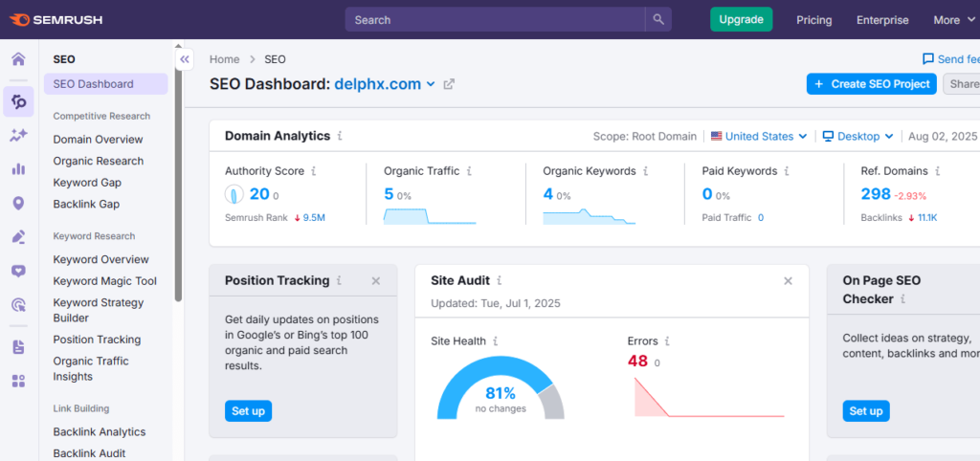This screenshot has height=461, width=980.
Task: Open Keyword Gap in sidebar
Action: 87,183
